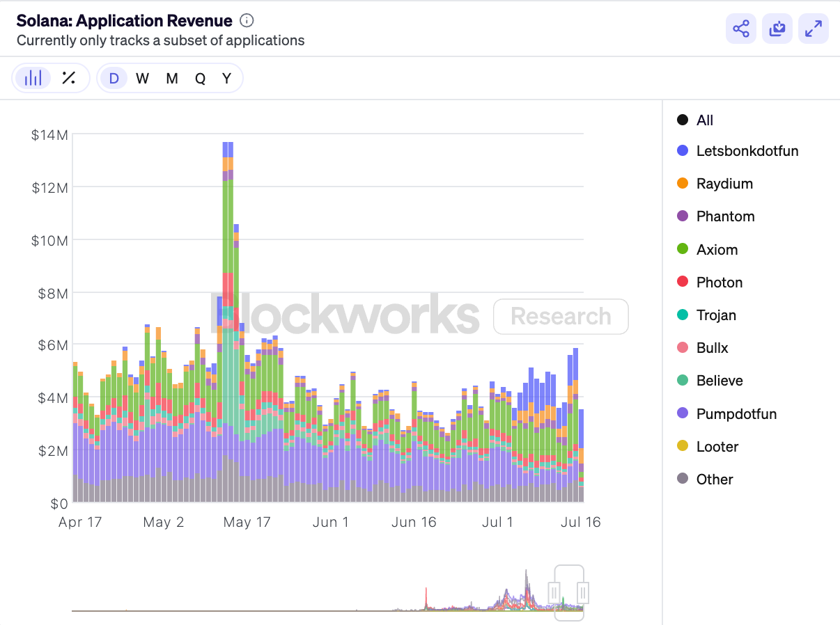Screen dimensions: 840x625
Task: Toggle Pumpdotfun series in legend
Action: click(727, 414)
